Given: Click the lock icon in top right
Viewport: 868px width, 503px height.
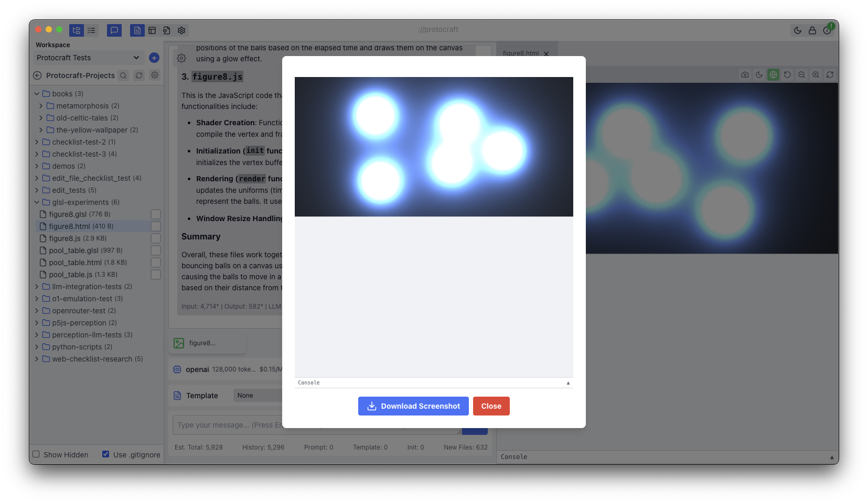Looking at the screenshot, I should [812, 30].
